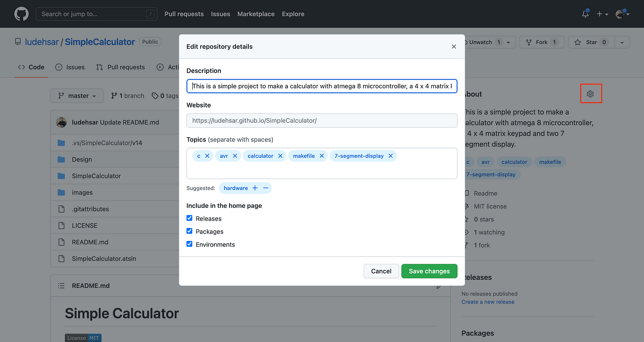644x342 pixels.
Task: Remove the 'makefile' topic tag
Action: (x=322, y=156)
